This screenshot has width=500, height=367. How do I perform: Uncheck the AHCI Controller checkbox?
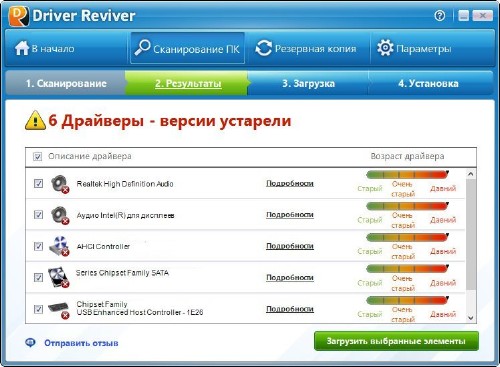pos(38,246)
